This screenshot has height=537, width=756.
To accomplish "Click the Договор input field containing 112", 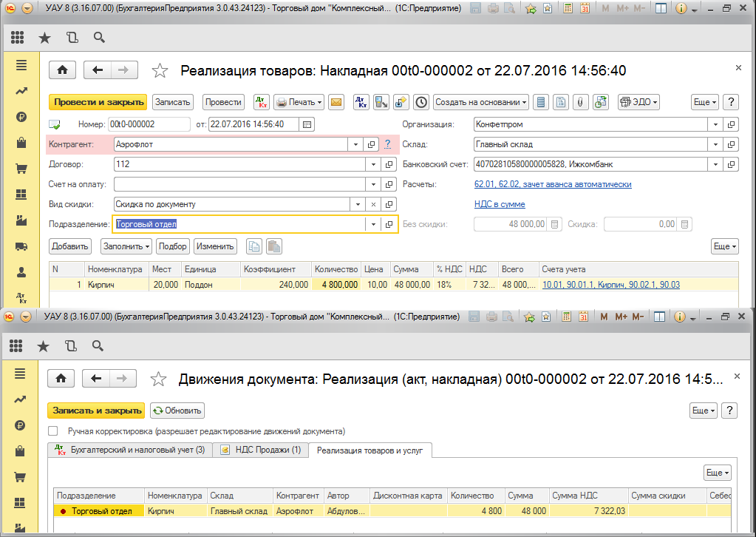I will point(240,164).
